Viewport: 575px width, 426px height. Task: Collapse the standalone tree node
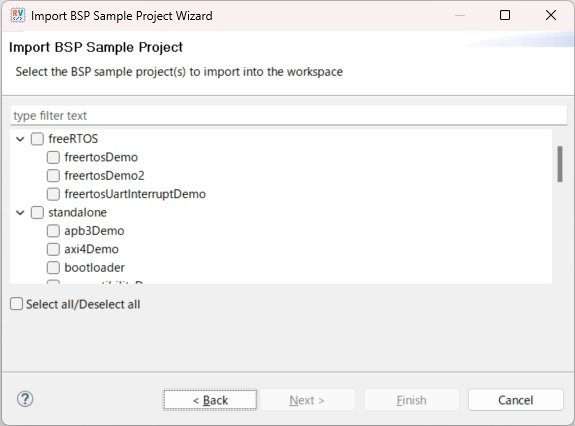click(20, 213)
